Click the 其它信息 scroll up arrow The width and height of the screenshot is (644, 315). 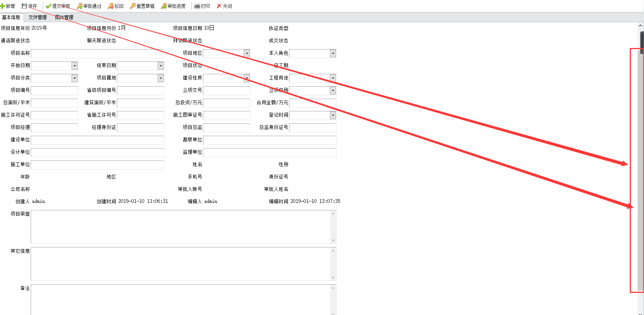coord(333,251)
